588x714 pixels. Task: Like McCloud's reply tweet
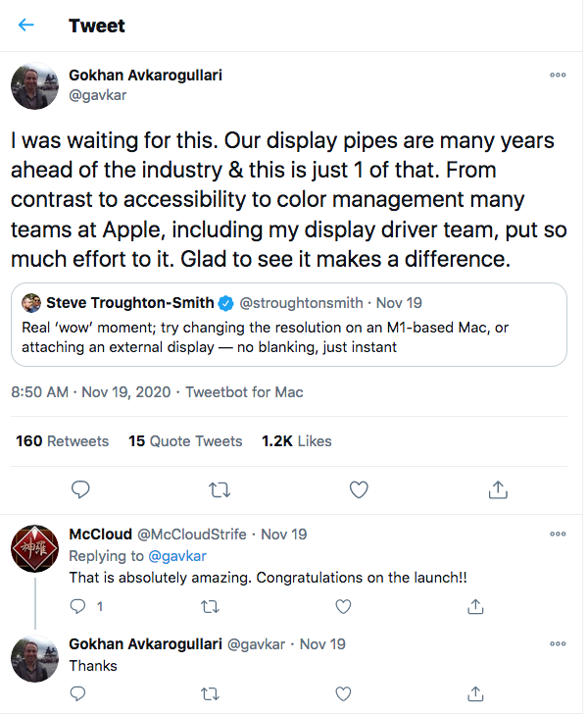(x=343, y=607)
